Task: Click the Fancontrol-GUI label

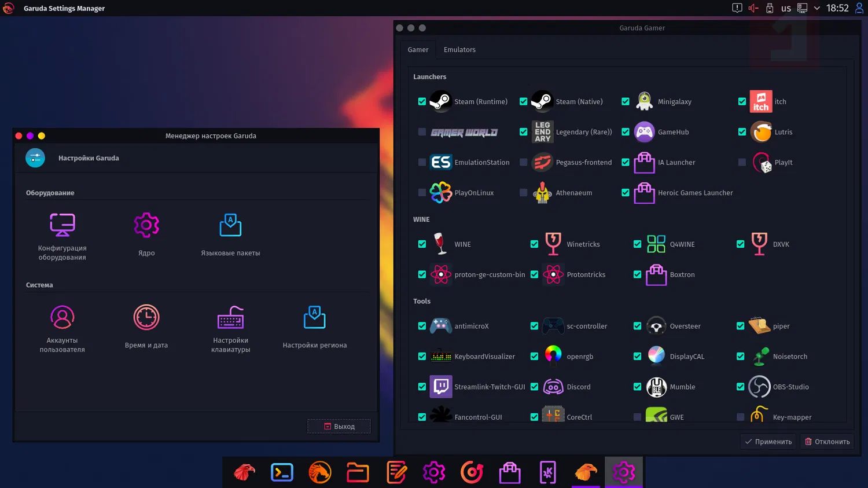Action: tap(478, 417)
